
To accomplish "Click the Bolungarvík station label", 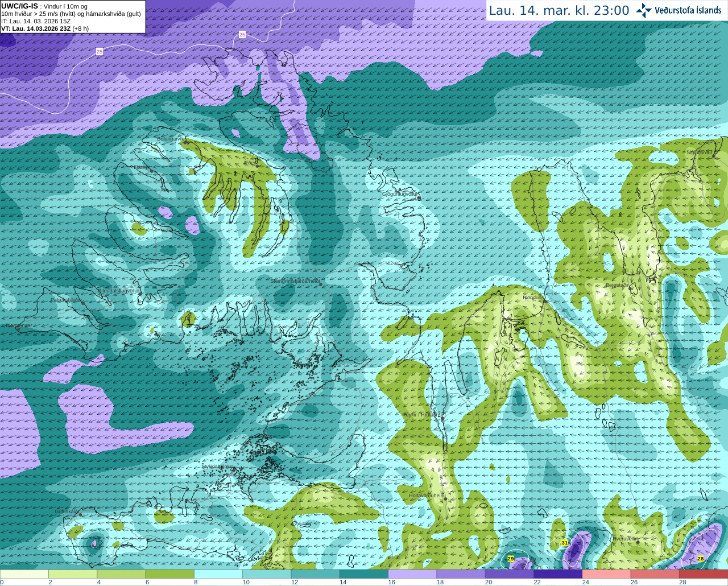I will pos(171,139).
